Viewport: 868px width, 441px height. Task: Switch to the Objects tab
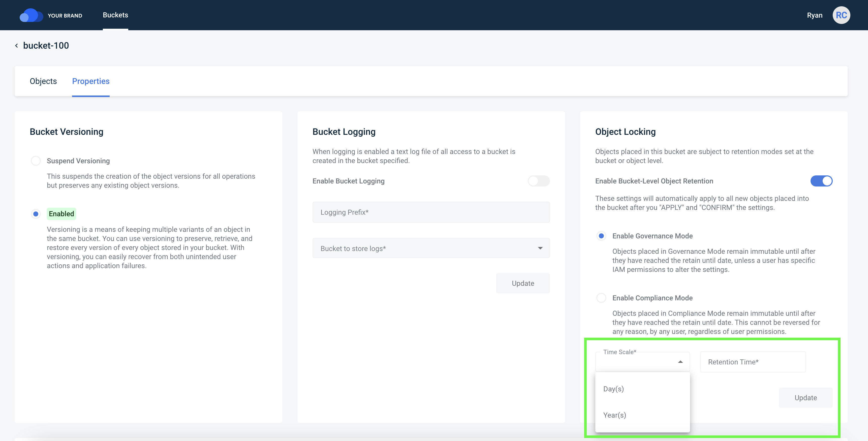tap(43, 81)
